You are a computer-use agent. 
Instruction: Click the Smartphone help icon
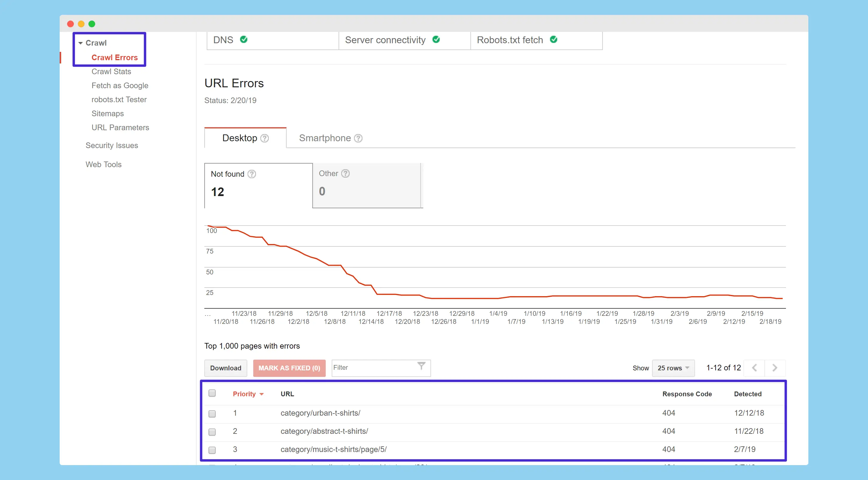[x=358, y=138]
